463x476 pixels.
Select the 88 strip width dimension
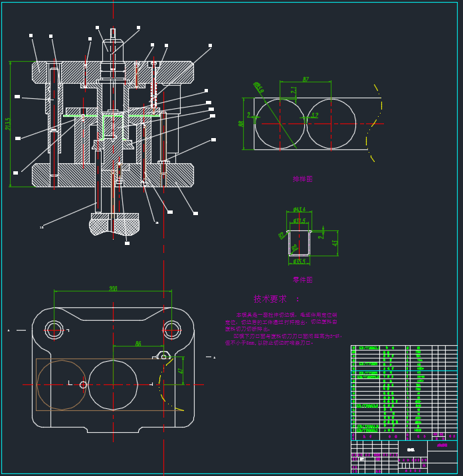[241, 124]
